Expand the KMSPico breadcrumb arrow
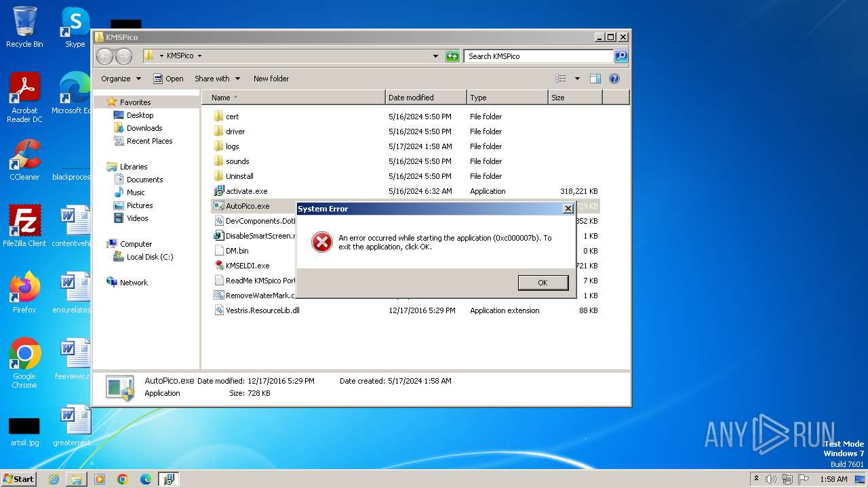 199,56
